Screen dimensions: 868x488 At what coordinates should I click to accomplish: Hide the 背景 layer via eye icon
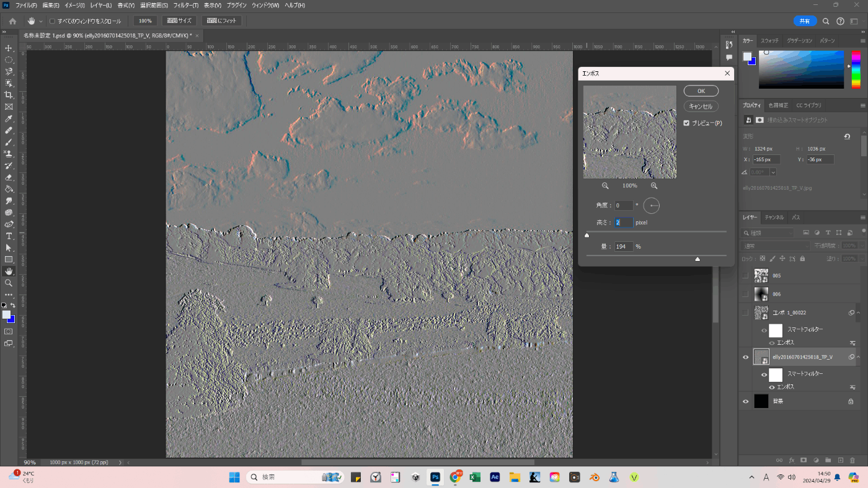click(x=746, y=401)
